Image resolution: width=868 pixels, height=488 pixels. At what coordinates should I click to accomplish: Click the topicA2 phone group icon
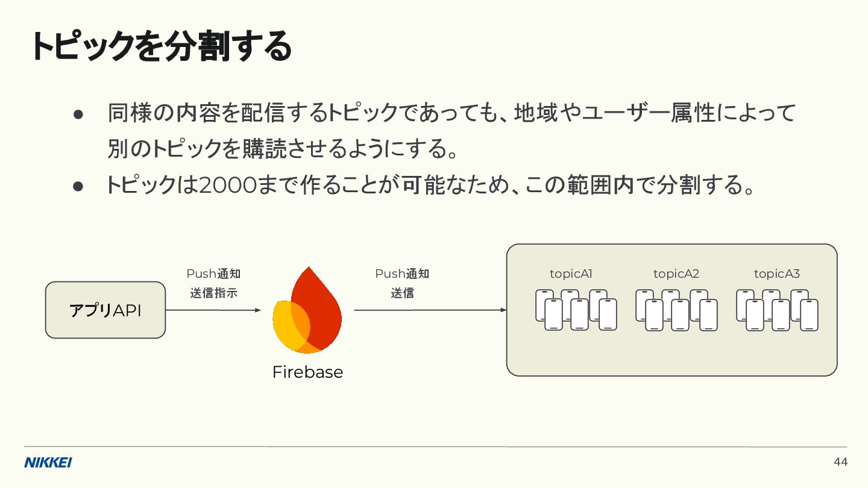pos(676,310)
